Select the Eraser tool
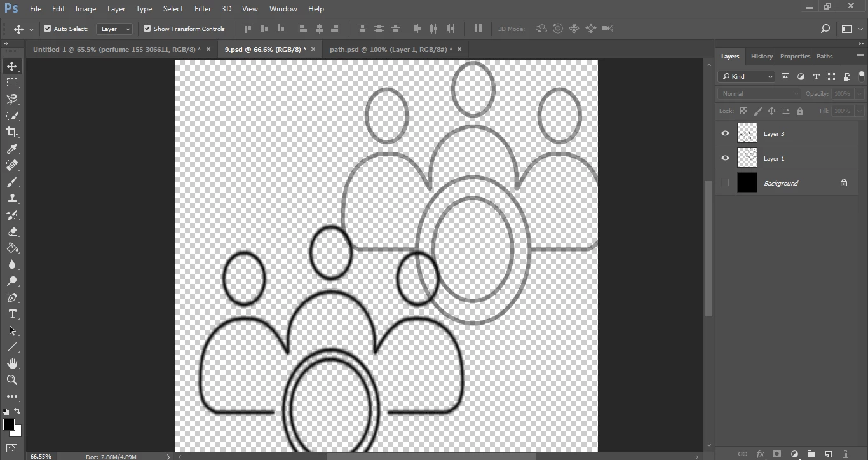This screenshot has width=868, height=460. pos(12,231)
